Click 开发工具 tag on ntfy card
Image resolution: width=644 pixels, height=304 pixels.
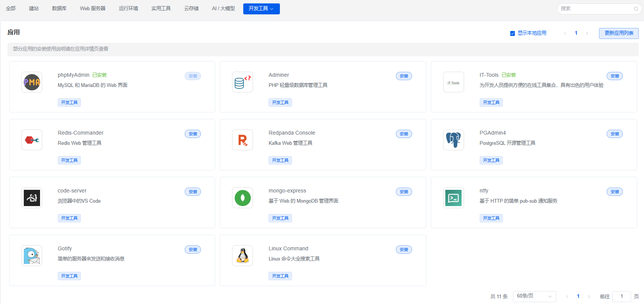pos(491,218)
